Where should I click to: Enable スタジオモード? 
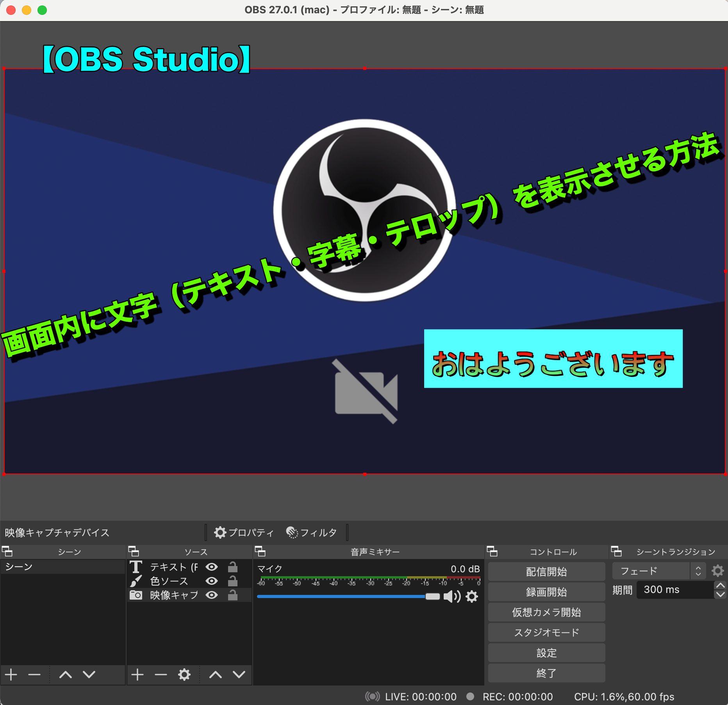point(546,633)
